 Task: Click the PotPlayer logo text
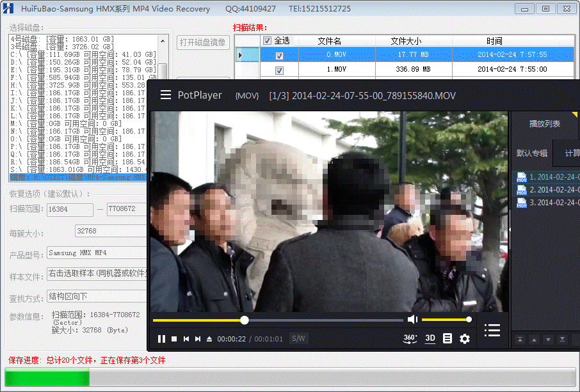point(200,95)
